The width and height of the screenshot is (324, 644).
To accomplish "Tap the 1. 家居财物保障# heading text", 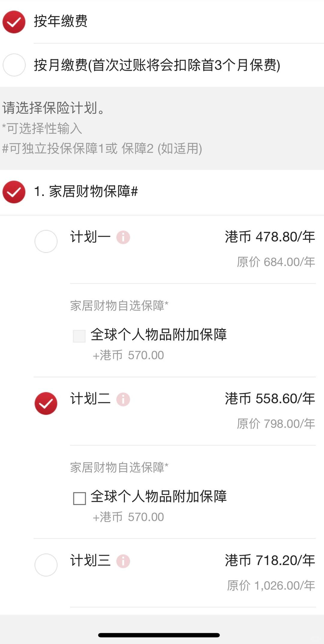I will click(86, 192).
